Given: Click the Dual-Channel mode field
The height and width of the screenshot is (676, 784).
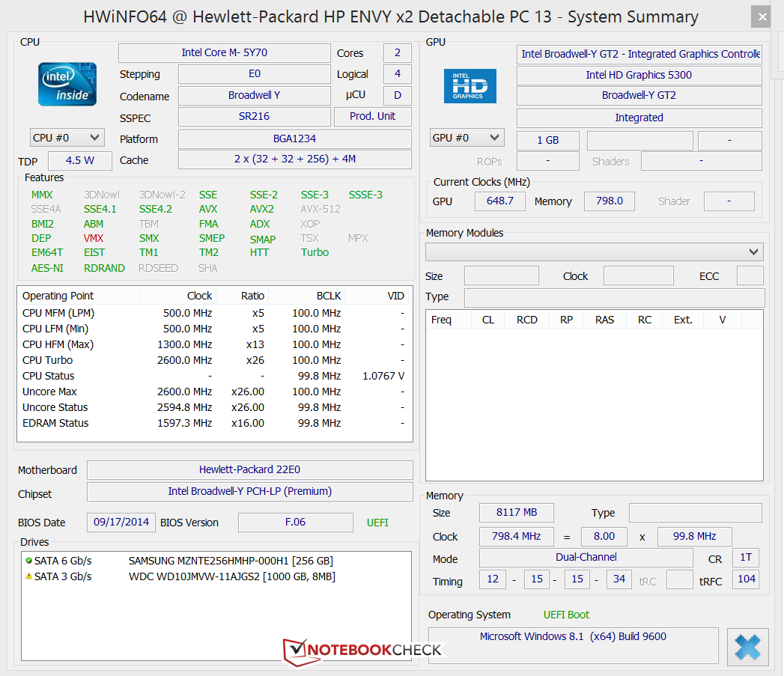Looking at the screenshot, I should click(586, 557).
